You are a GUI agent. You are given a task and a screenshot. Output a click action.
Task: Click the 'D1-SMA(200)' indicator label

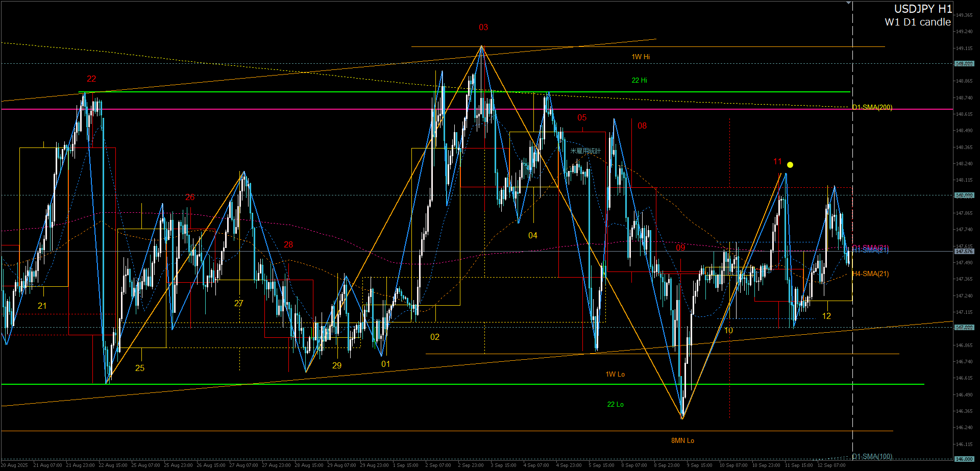tap(872, 107)
